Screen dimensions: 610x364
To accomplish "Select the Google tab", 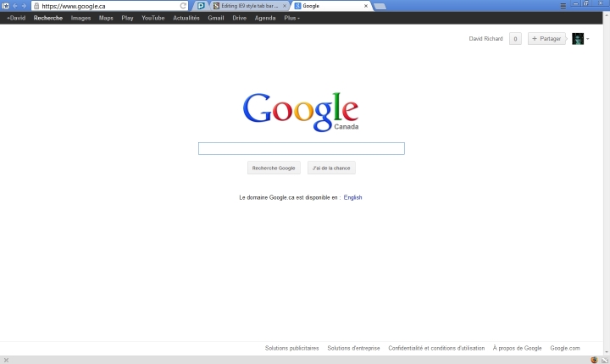I will tap(329, 6).
